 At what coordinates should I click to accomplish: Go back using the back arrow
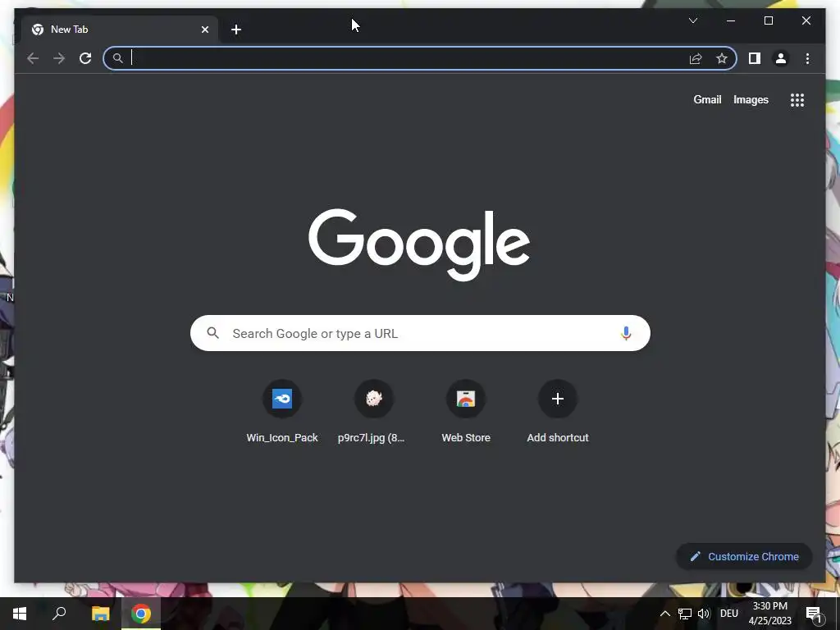pyautogui.click(x=33, y=58)
